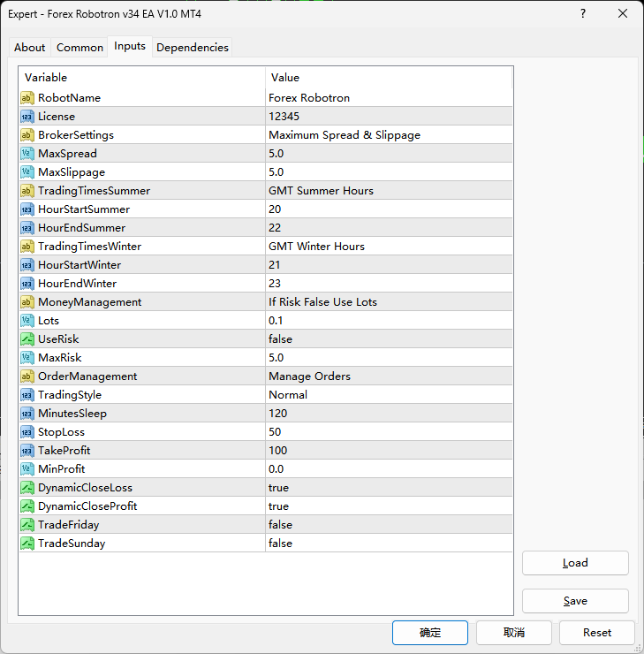Select the 'Maximum Spread & Slippage' value
This screenshot has height=654, width=644.
(389, 135)
